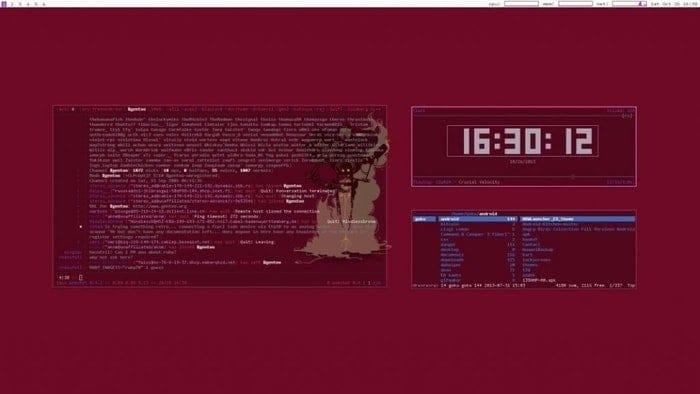Click the date and time in top bar
Image resolution: width=700 pixels, height=394 pixels.
point(675,4)
